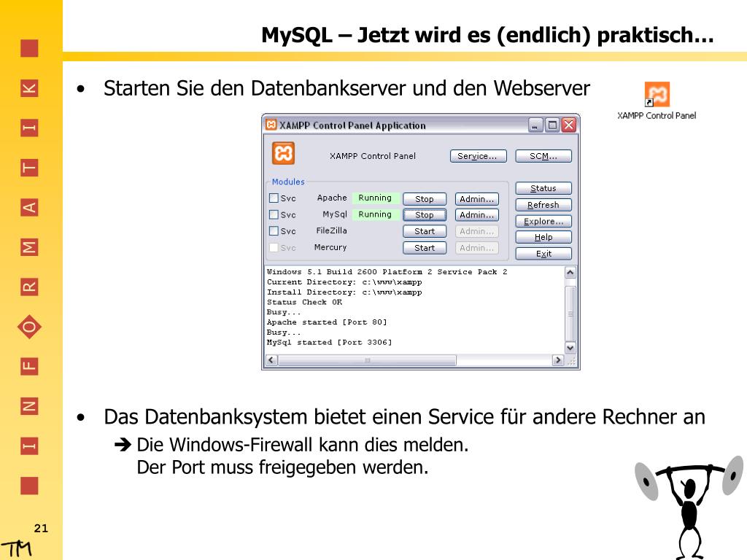The image size is (747, 560).
Task: Click 'Apache started [Port 80]' log line
Action: pyautogui.click(x=327, y=322)
